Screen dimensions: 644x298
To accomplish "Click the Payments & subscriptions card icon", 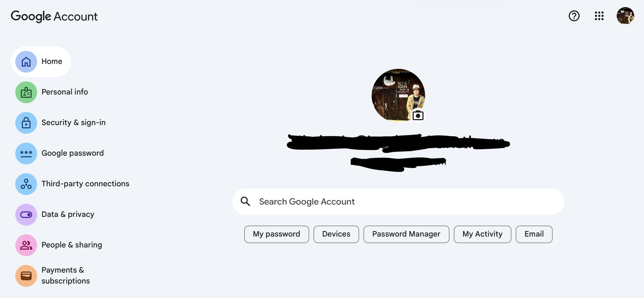I will (x=26, y=276).
